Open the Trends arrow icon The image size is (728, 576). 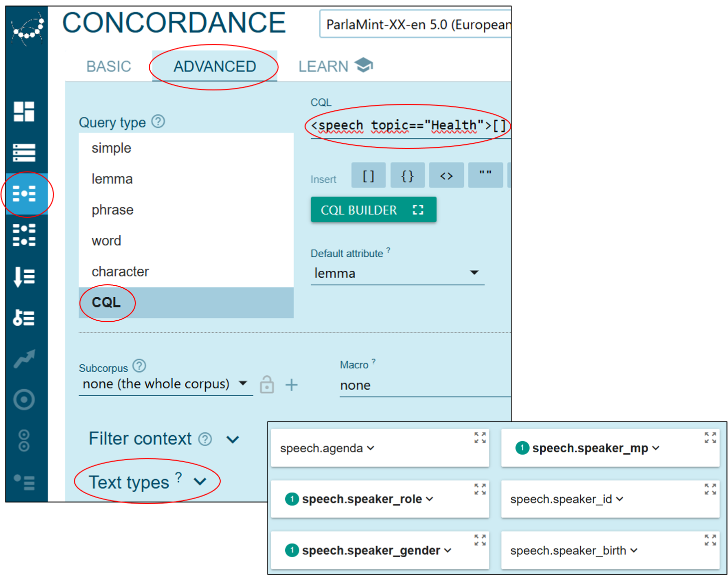(x=24, y=358)
